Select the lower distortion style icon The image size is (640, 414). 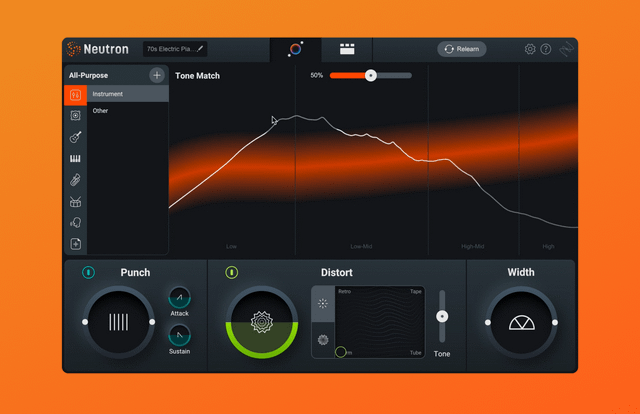[323, 340]
